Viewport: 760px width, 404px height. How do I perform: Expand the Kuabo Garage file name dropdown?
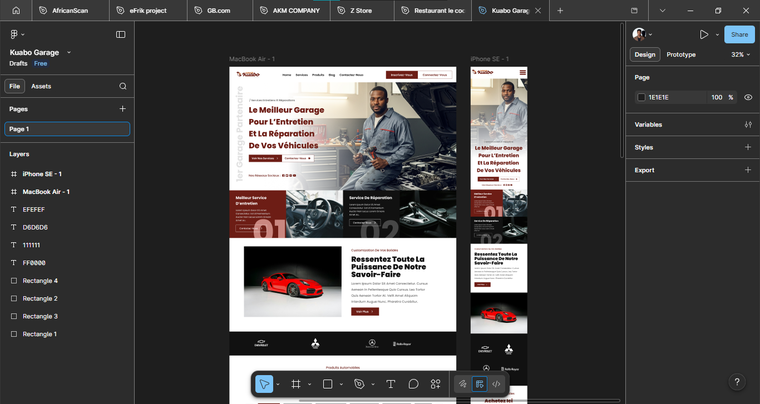click(x=68, y=52)
